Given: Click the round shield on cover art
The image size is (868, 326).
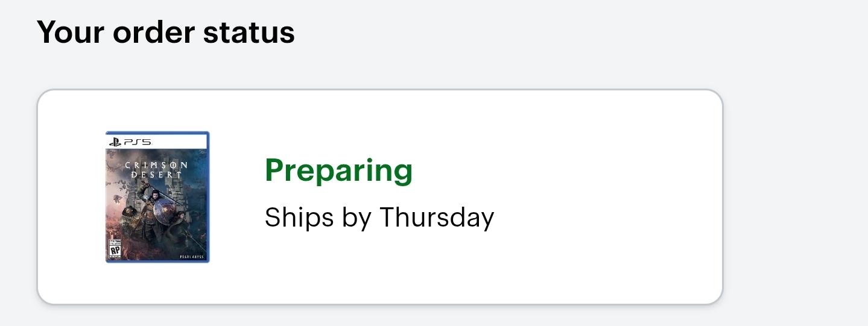Looking at the screenshot, I should tap(163, 210).
